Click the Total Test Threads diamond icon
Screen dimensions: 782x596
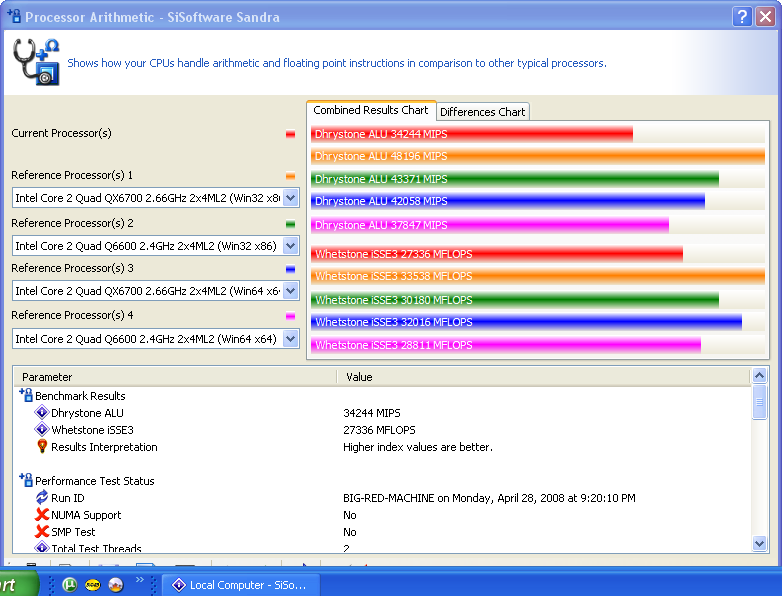(x=42, y=547)
